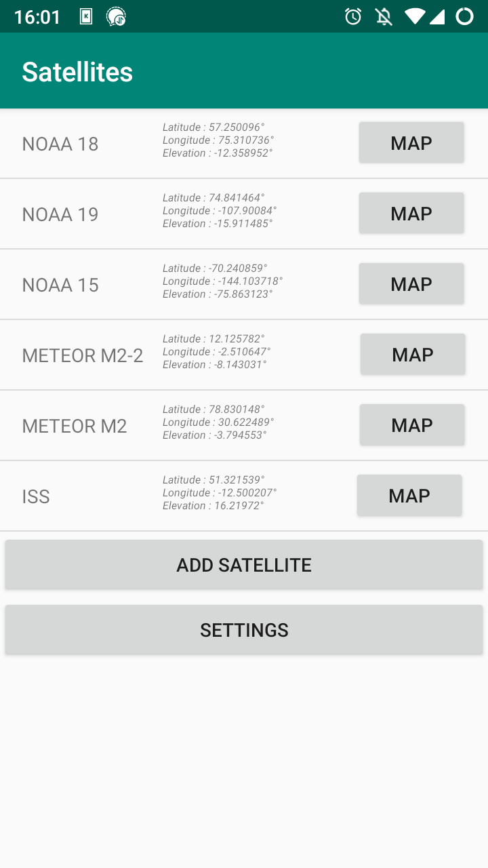
Task: Tap the SIM card notification icon
Action: click(x=86, y=17)
